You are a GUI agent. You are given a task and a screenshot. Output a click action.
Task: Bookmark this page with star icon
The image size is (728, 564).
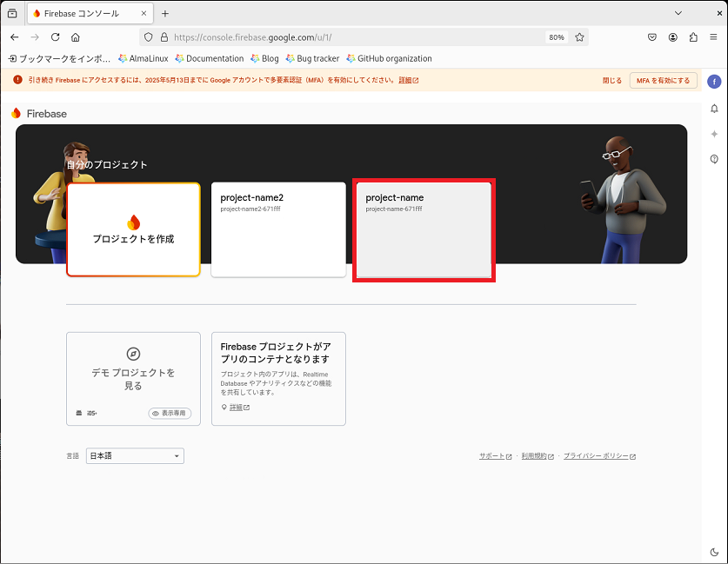(579, 37)
